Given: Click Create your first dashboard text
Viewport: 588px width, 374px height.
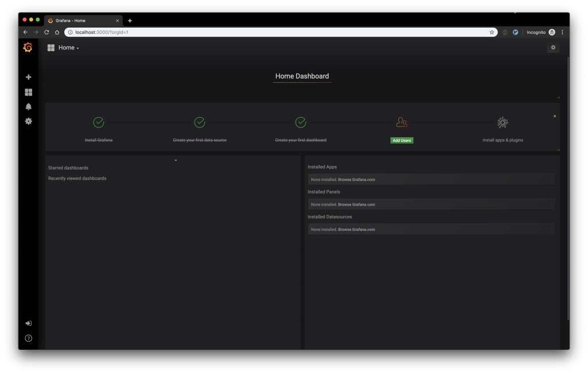Looking at the screenshot, I should 301,140.
